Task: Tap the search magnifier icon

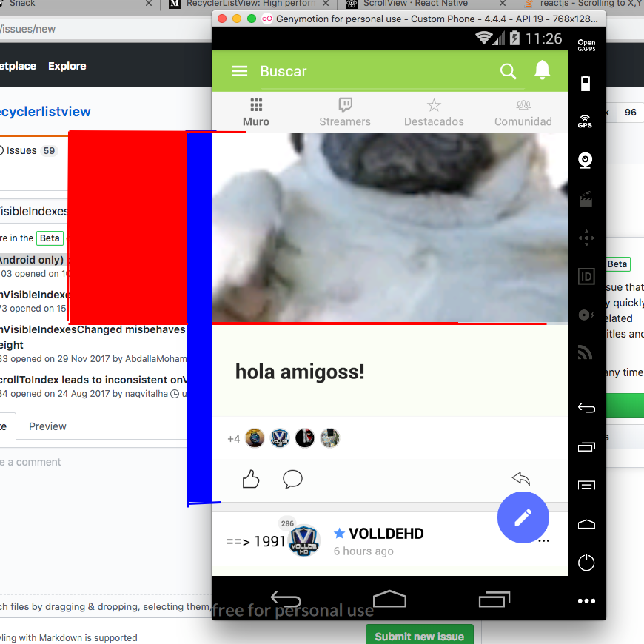Action: (508, 71)
